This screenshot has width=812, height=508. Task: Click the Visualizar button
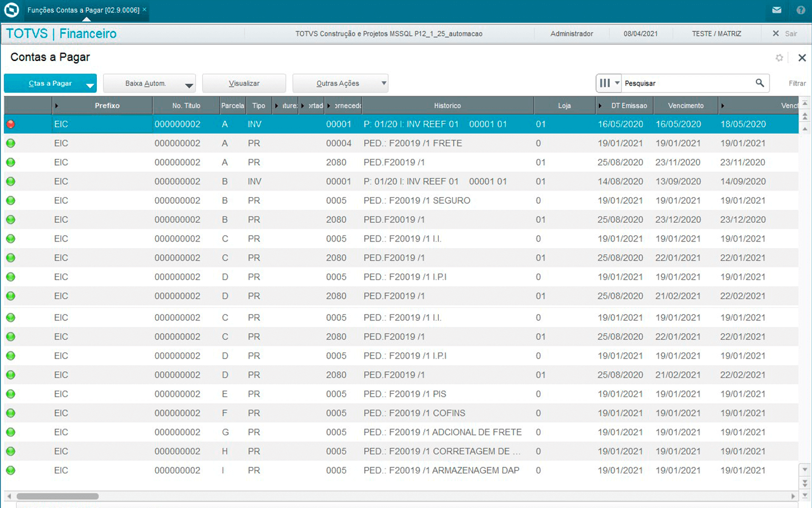[244, 84]
